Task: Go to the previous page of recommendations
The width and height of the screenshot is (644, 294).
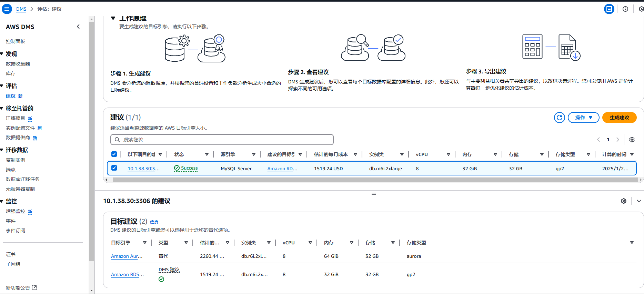Action: coord(598,140)
